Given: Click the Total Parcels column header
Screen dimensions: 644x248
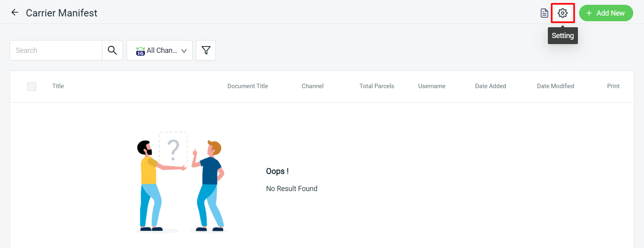Looking at the screenshot, I should (376, 86).
